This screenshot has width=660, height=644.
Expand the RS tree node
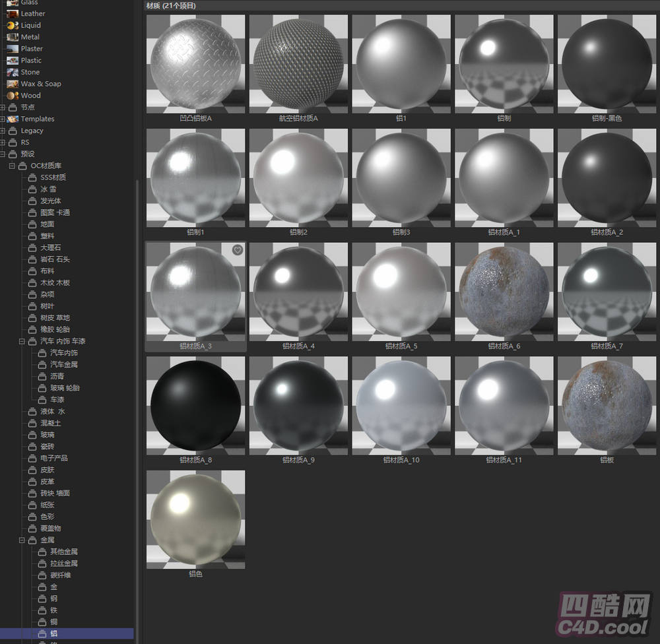(x=3, y=143)
